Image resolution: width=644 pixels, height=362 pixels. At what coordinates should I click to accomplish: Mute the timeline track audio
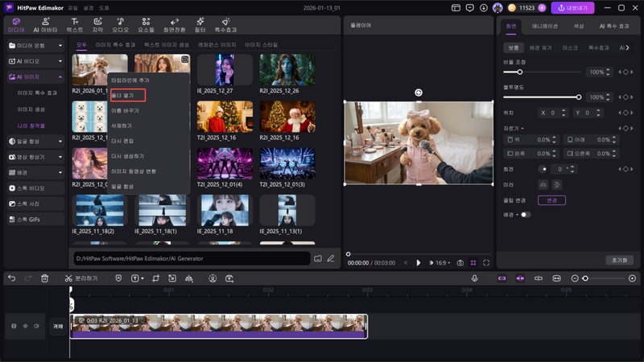pyautogui.click(x=36, y=326)
